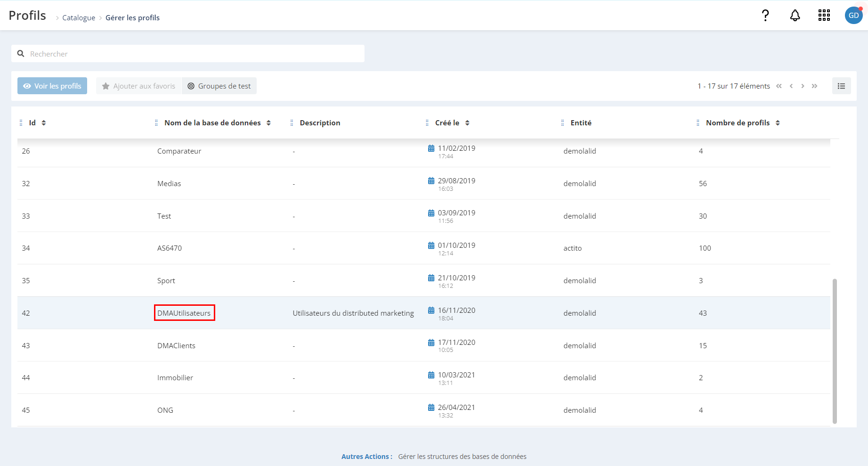This screenshot has height=466, width=868.
Task: Go to the last page of results
Action: [x=814, y=86]
